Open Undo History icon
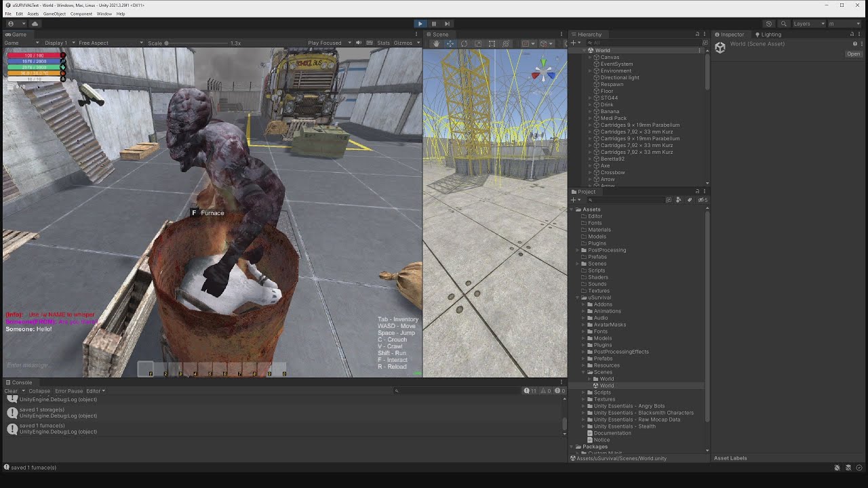 pos(769,24)
